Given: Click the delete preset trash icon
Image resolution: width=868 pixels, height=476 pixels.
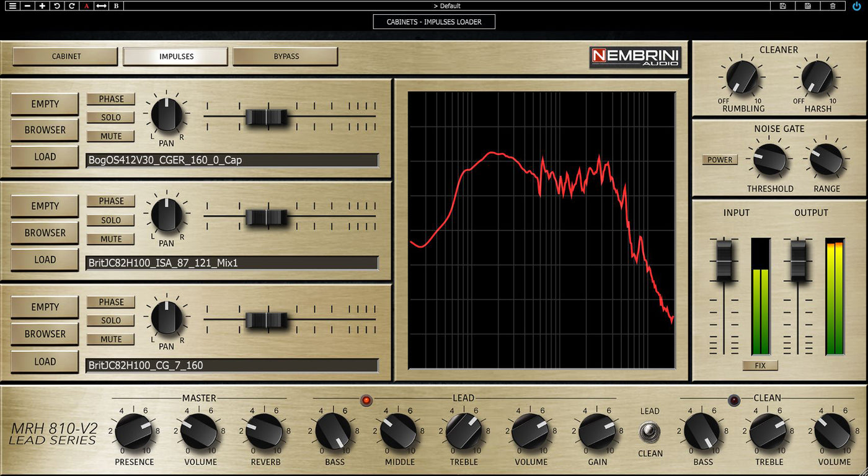Looking at the screenshot, I should [x=833, y=6].
